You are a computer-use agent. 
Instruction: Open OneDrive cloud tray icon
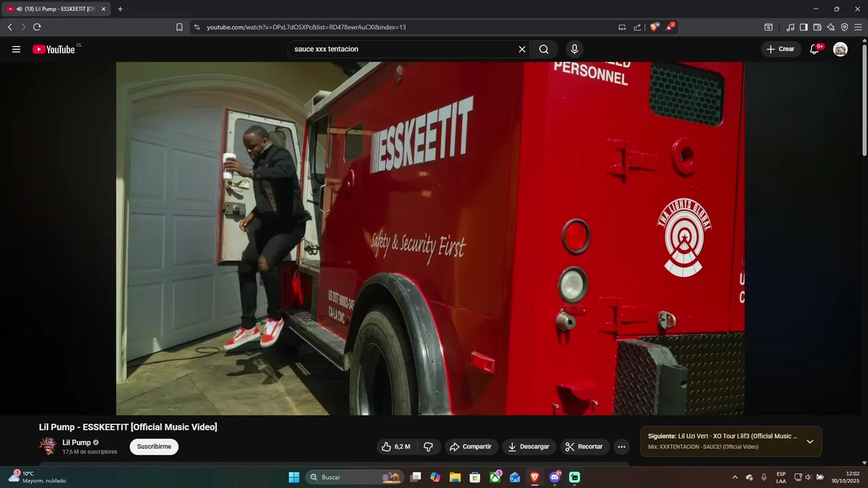pos(749,477)
